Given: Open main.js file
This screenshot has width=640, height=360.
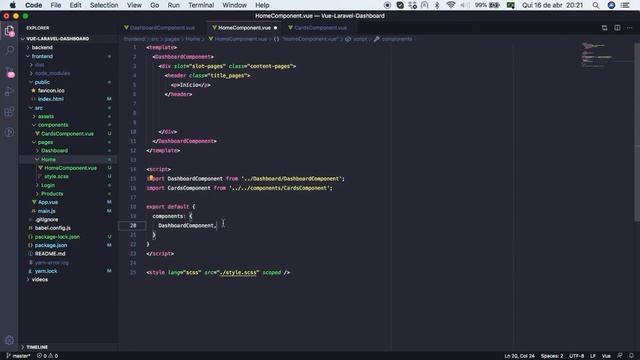Looking at the screenshot, I should point(47,211).
